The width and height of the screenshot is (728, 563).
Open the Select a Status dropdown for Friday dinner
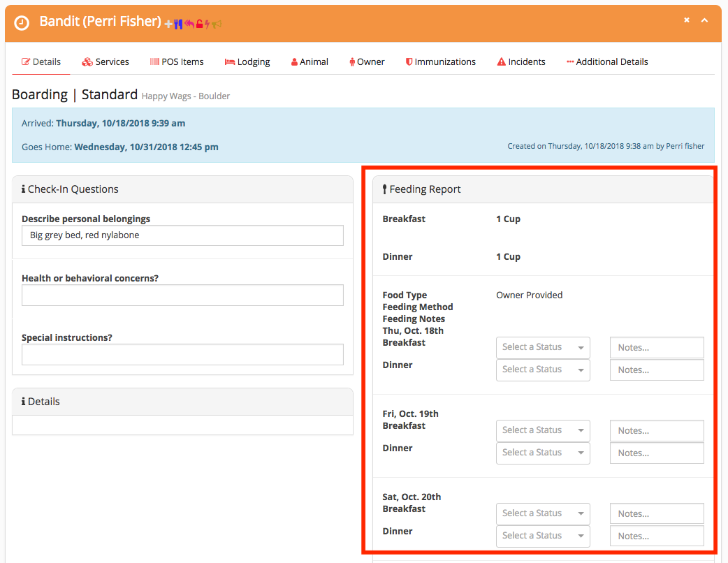tap(543, 453)
